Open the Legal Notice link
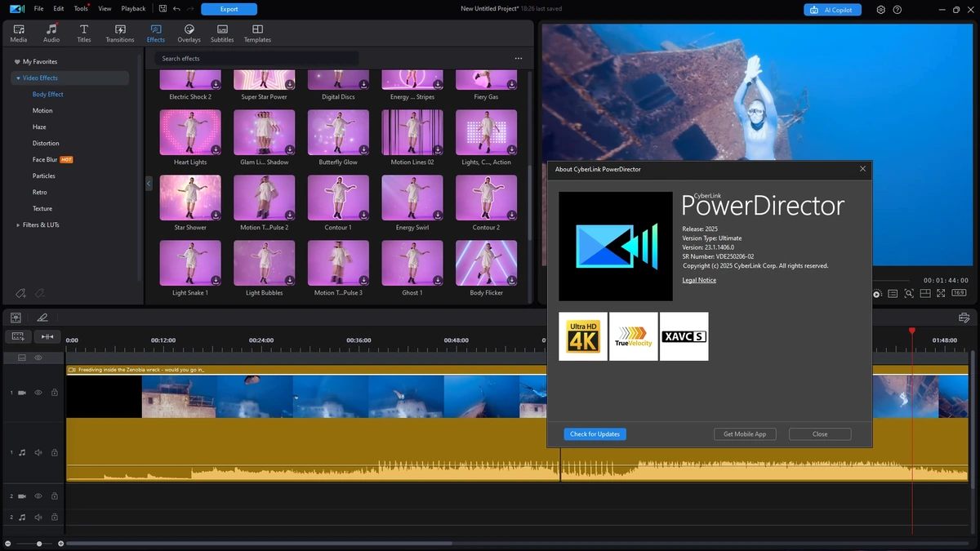The width and height of the screenshot is (980, 551). click(x=699, y=280)
